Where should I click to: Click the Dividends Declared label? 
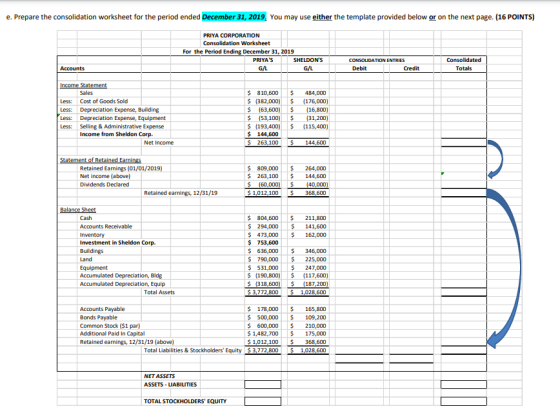point(104,184)
